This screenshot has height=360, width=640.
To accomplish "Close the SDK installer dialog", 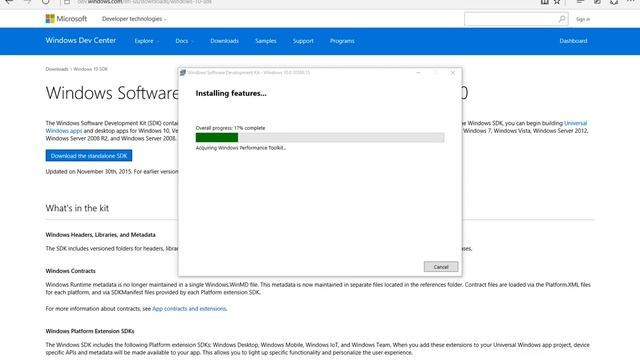I will coord(453,73).
